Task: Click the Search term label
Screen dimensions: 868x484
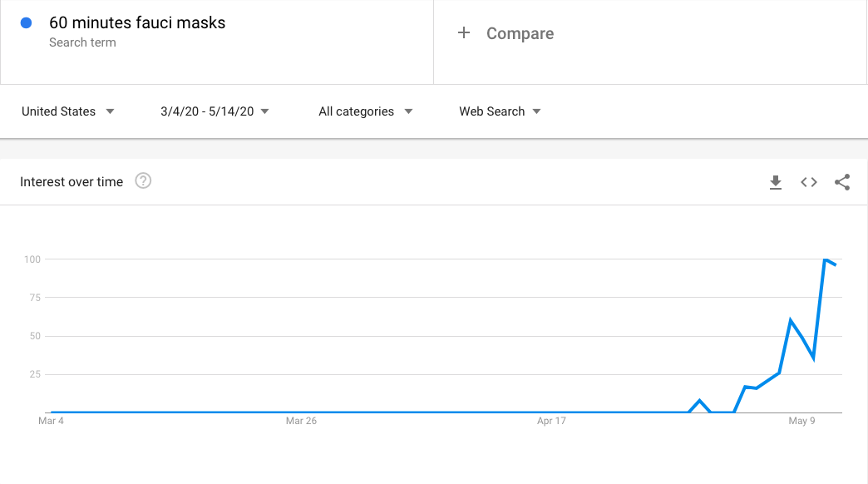Action: tap(82, 42)
